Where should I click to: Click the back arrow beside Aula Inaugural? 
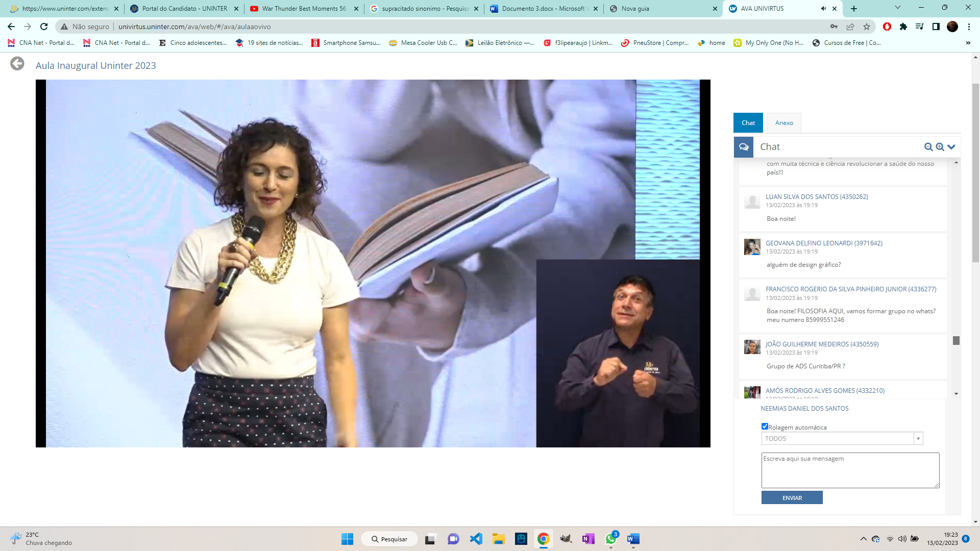coord(17,64)
